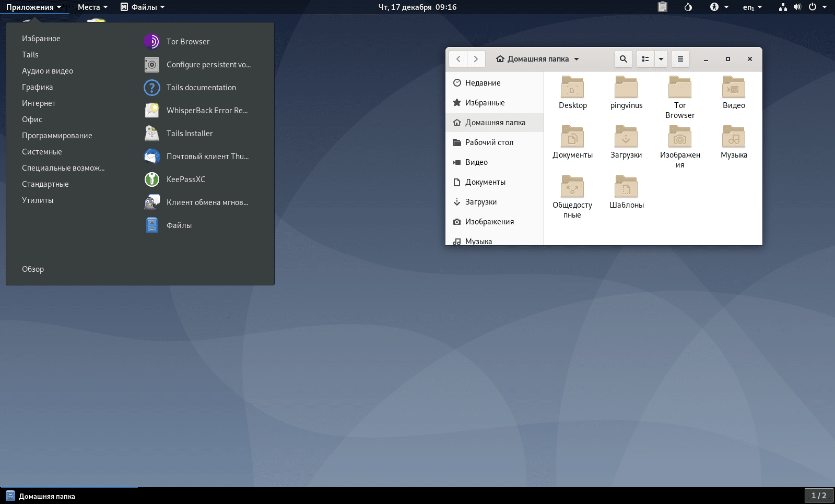Open Приложения menu dropdown
Image resolution: width=835 pixels, height=504 pixels.
click(x=34, y=7)
